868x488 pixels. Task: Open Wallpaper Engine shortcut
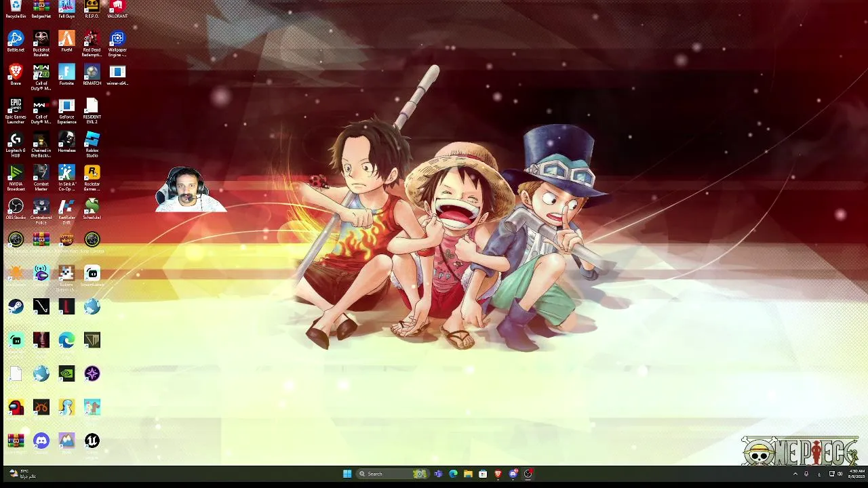tap(117, 43)
